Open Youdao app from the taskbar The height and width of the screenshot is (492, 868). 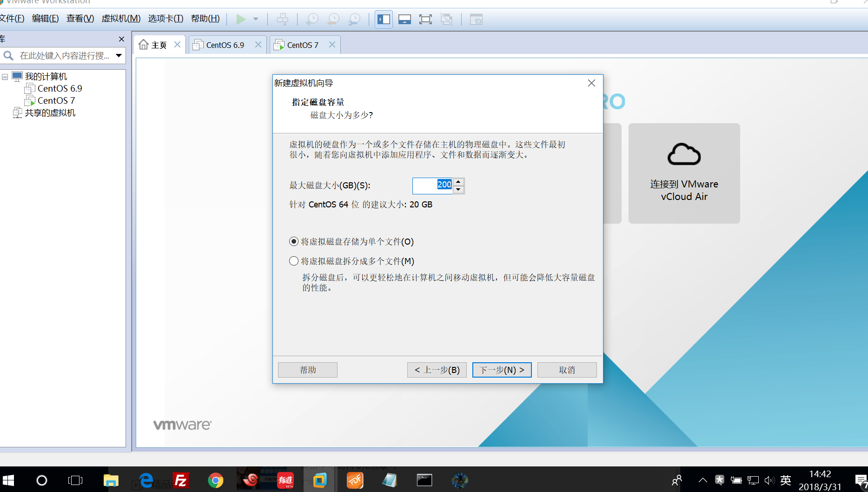coord(285,480)
